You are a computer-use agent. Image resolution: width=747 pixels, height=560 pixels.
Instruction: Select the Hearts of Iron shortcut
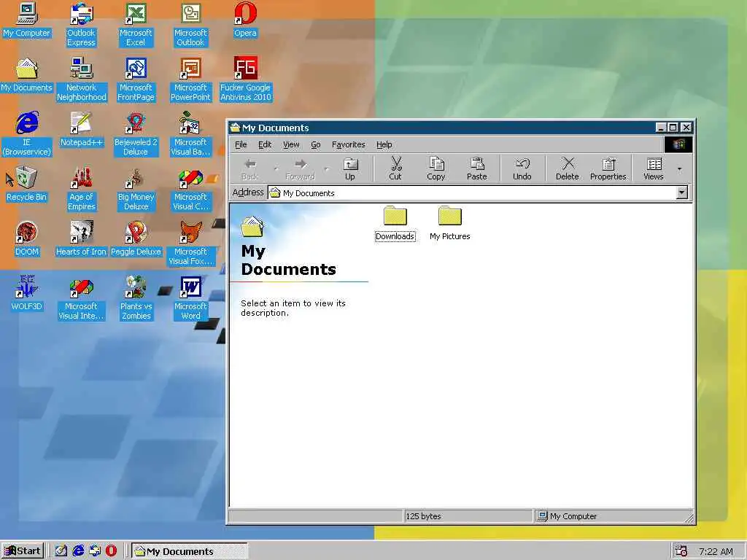click(x=81, y=238)
